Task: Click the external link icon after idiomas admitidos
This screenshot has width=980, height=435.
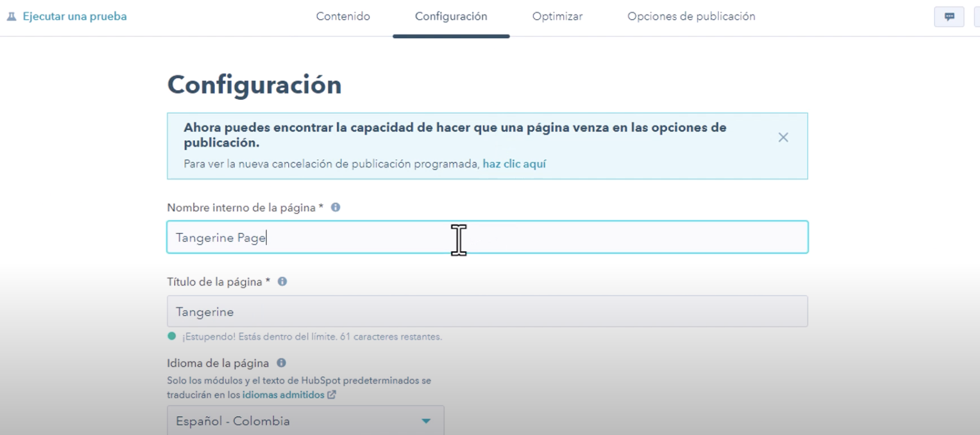Action: point(331,395)
